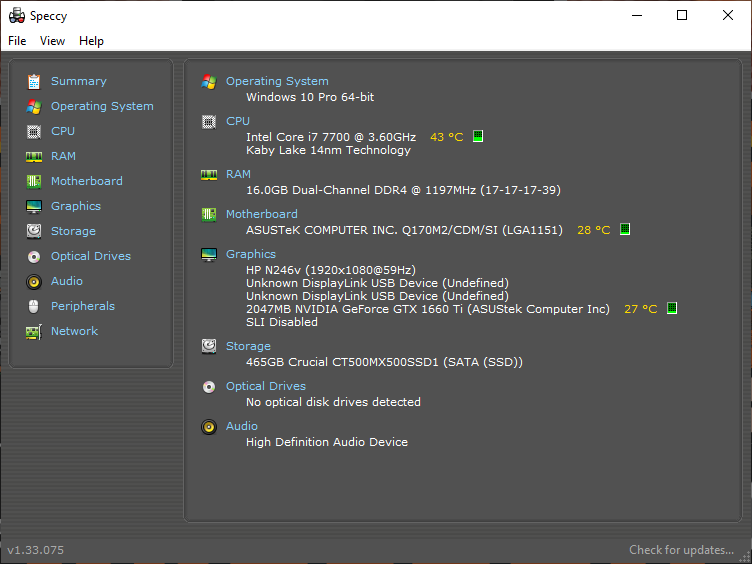Open the Graphics heading in main panel

click(251, 254)
